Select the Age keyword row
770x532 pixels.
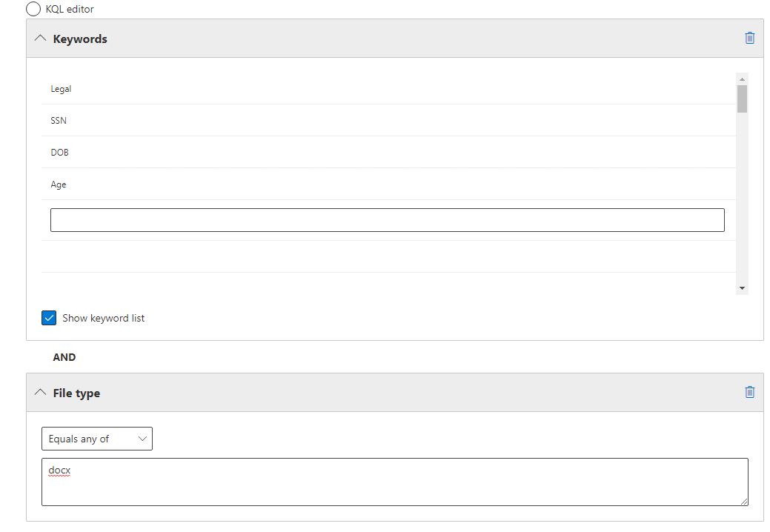(x=388, y=184)
